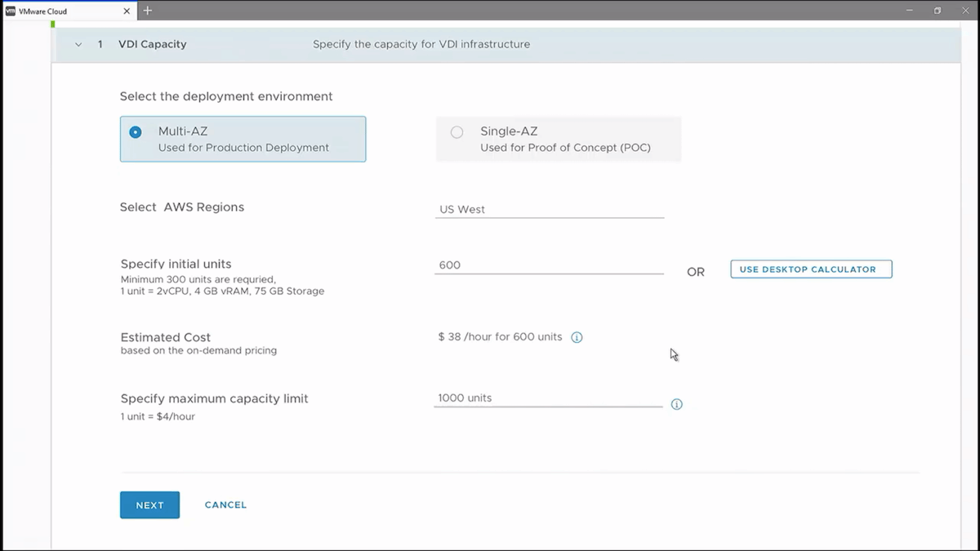This screenshot has width=980, height=551.
Task: Open the Use Desktop Calculator button
Action: pyautogui.click(x=810, y=269)
